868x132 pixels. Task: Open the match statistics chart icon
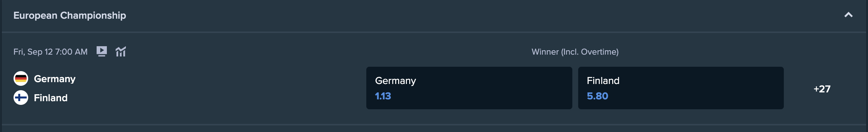coord(121,52)
